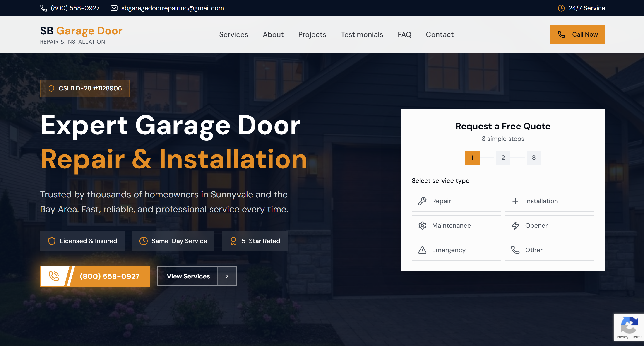This screenshot has height=346, width=644.
Task: Click the Installation plus icon
Action: [516, 201]
